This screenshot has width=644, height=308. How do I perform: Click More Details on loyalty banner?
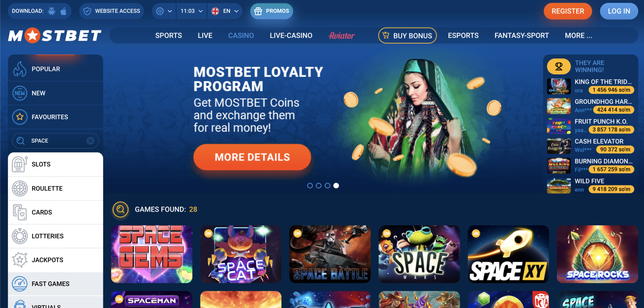[252, 157]
